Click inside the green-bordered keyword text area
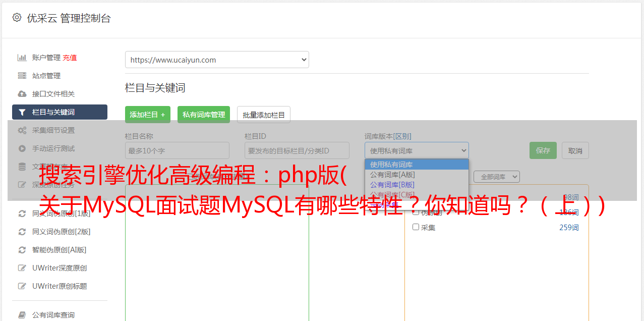Viewport: 644px width, 321px height. (217, 252)
